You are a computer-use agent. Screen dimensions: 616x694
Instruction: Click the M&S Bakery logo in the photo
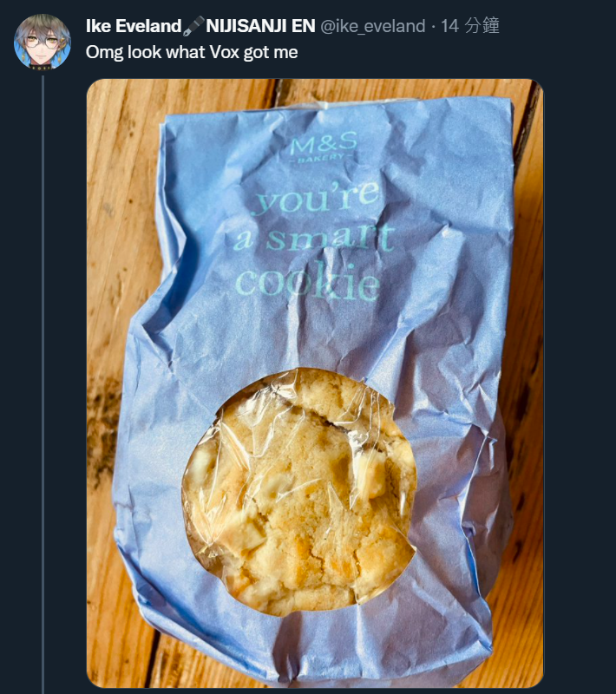[x=324, y=147]
